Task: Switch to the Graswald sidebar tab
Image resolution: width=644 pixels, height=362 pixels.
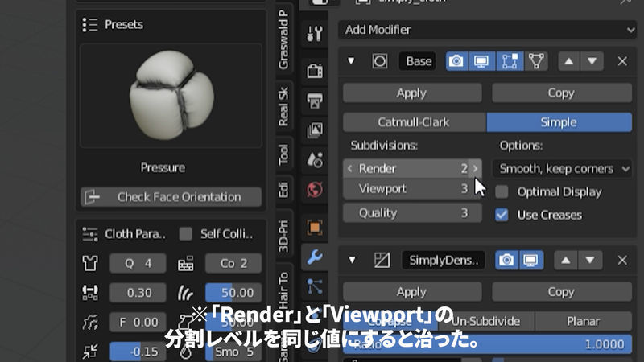Action: click(283, 38)
